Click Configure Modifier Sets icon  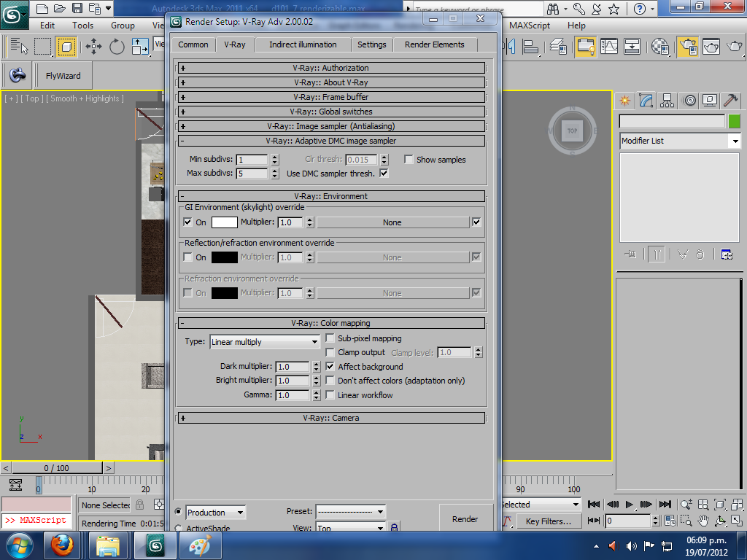[727, 254]
